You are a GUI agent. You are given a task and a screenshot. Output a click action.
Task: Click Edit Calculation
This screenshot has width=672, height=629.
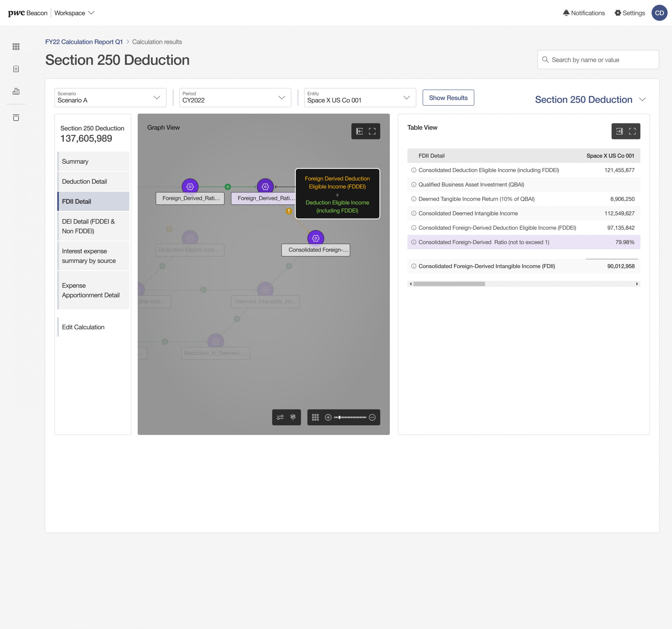click(x=93, y=327)
